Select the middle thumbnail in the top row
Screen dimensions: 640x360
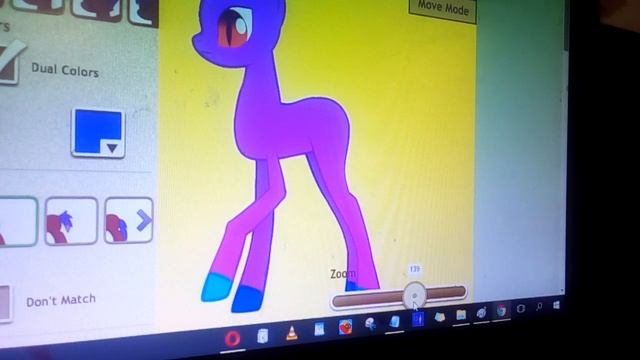96,10
